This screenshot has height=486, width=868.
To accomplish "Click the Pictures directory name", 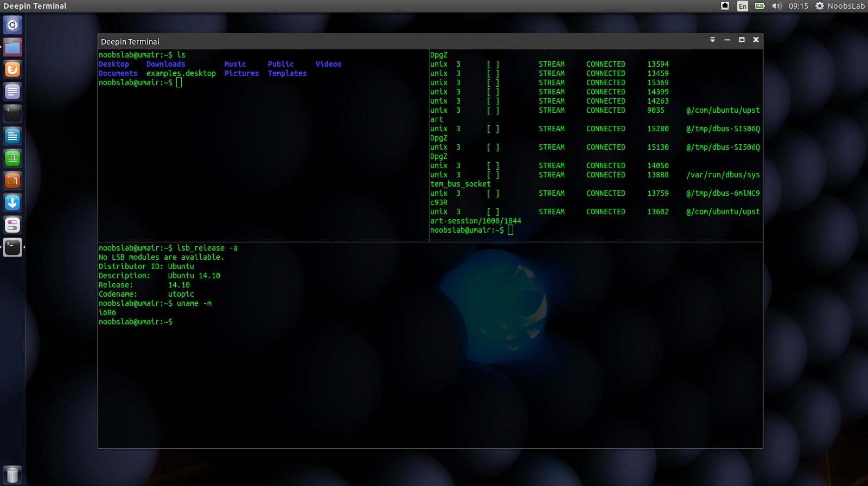I will (x=242, y=73).
